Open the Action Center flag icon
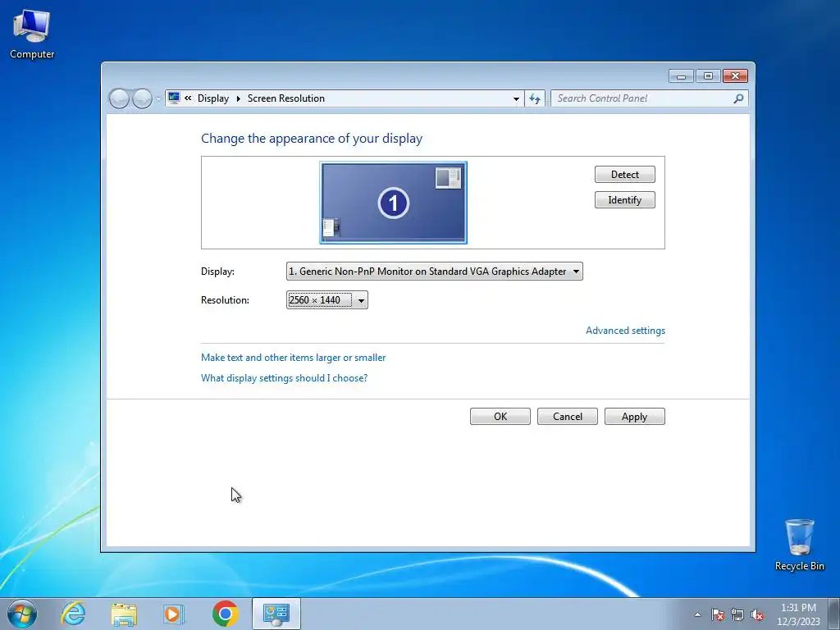The height and width of the screenshot is (630, 840). click(x=718, y=614)
